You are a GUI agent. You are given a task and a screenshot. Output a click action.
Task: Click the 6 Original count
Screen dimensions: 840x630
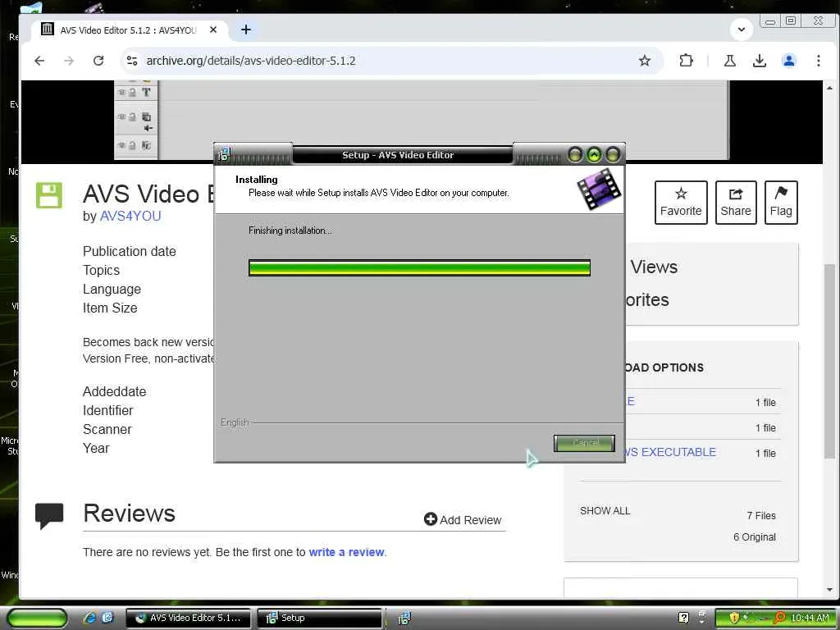pyautogui.click(x=755, y=536)
